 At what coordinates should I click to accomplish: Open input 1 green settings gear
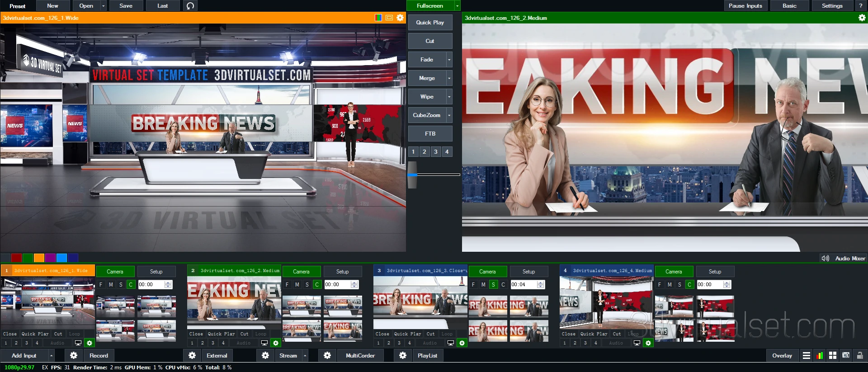pyautogui.click(x=90, y=343)
